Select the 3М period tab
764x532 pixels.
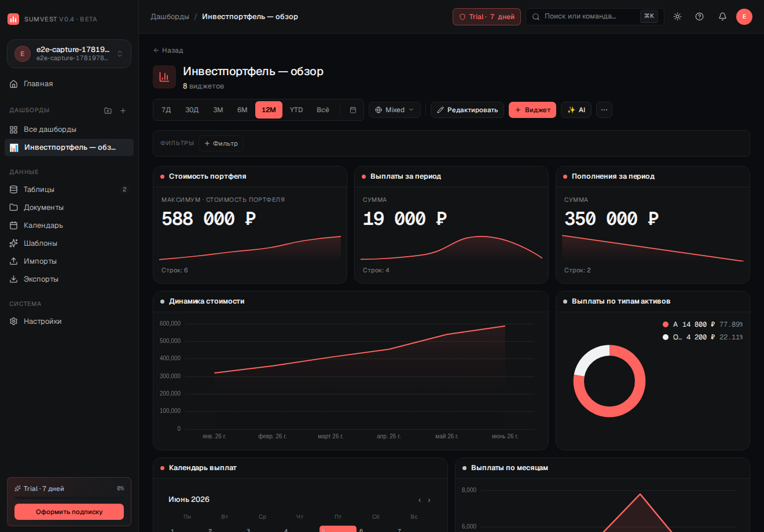click(x=218, y=110)
